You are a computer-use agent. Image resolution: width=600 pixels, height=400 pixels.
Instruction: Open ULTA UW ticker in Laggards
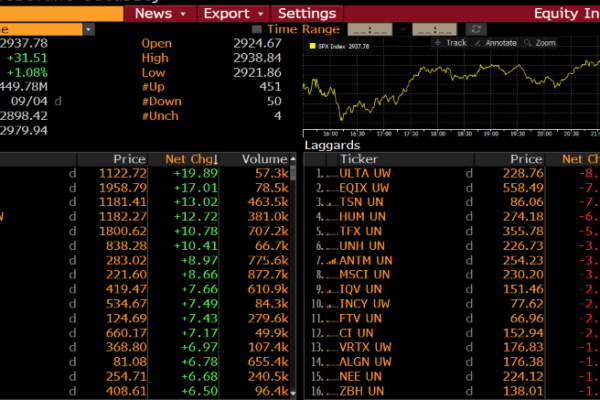(365, 173)
